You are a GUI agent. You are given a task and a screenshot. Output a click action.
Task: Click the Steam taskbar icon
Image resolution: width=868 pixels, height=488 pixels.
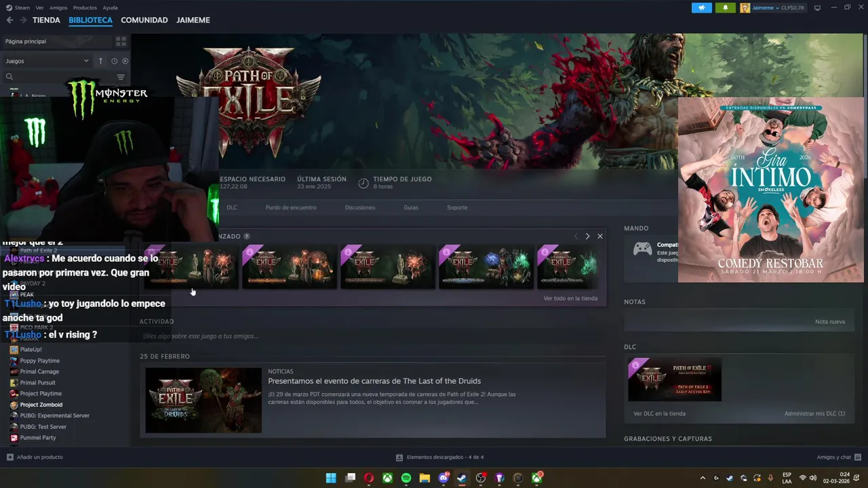click(462, 478)
